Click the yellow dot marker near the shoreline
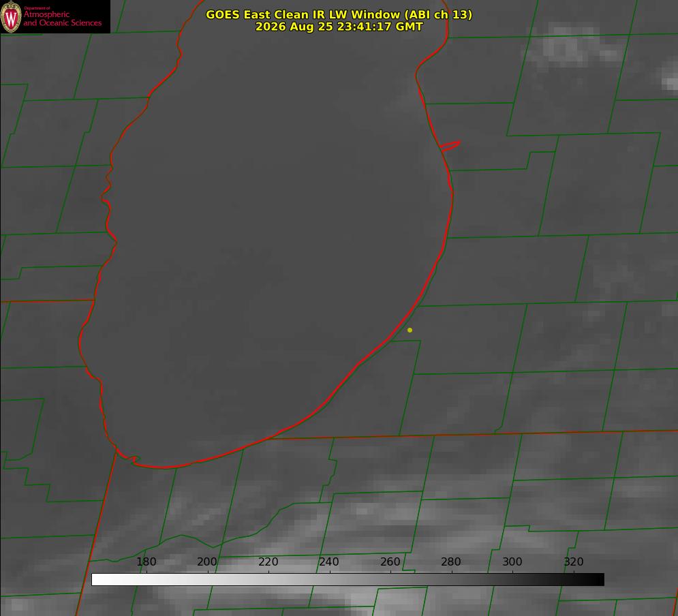678x616 pixels. [410, 330]
